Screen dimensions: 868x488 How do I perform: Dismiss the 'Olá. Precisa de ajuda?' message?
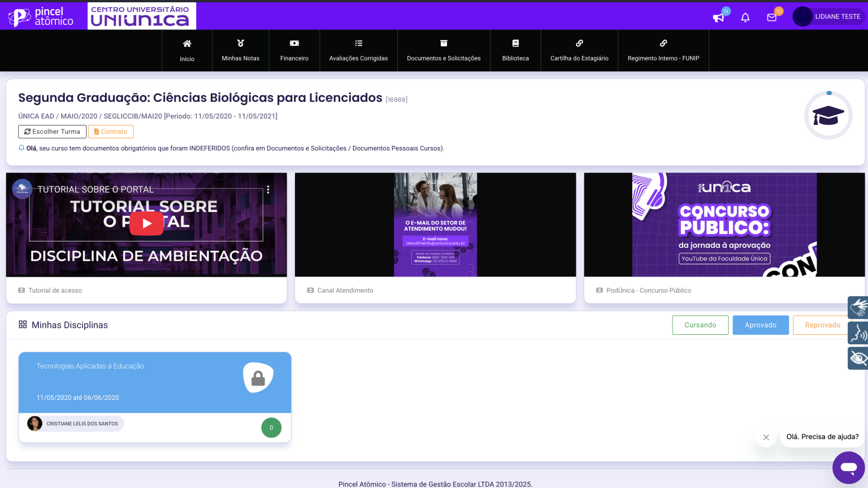click(x=766, y=437)
